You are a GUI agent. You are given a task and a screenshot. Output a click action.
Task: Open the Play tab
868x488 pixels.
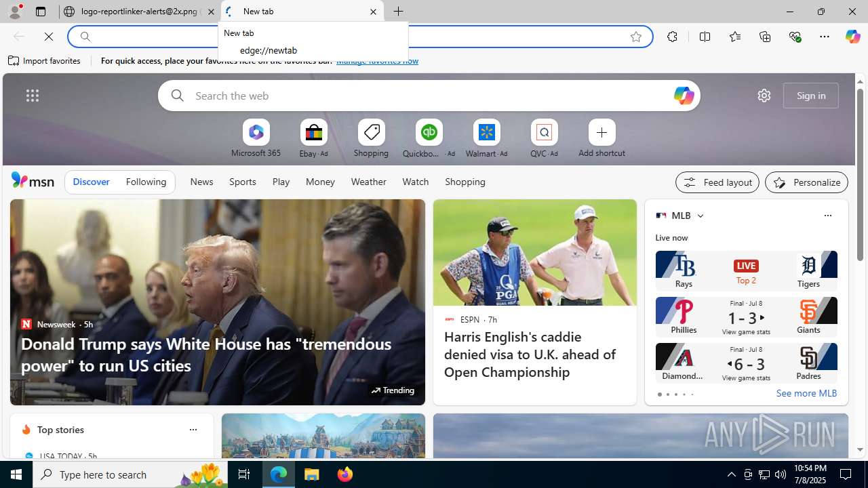click(281, 182)
